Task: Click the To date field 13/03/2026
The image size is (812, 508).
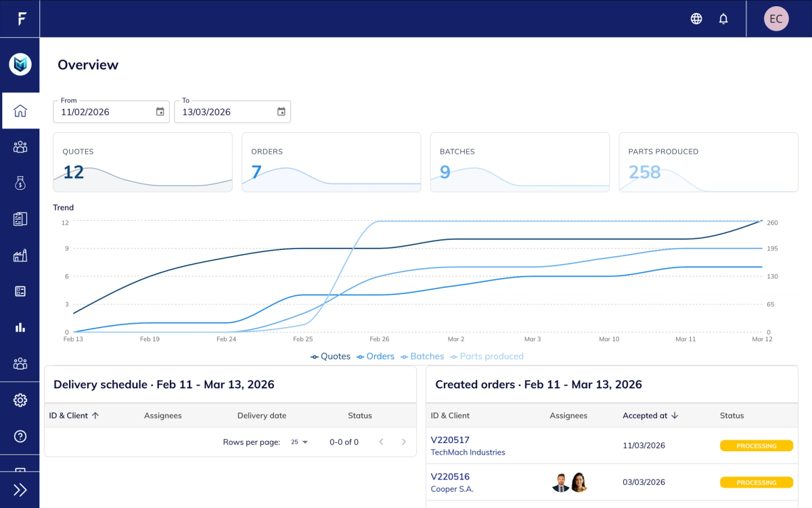Action: 233,112
